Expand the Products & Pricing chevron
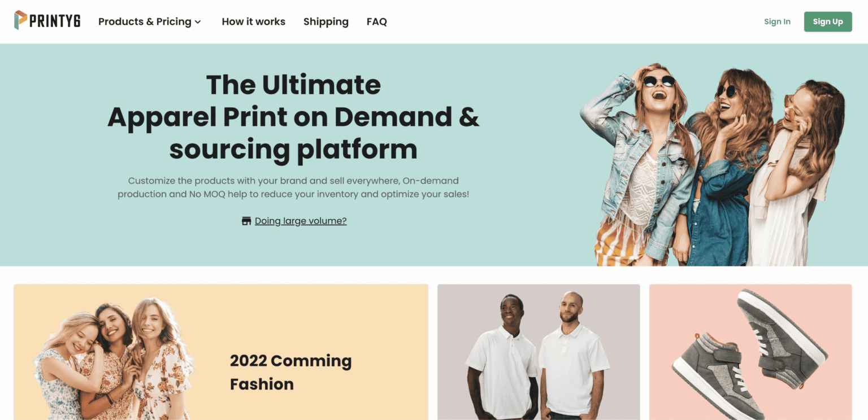868x420 pixels. point(198,22)
